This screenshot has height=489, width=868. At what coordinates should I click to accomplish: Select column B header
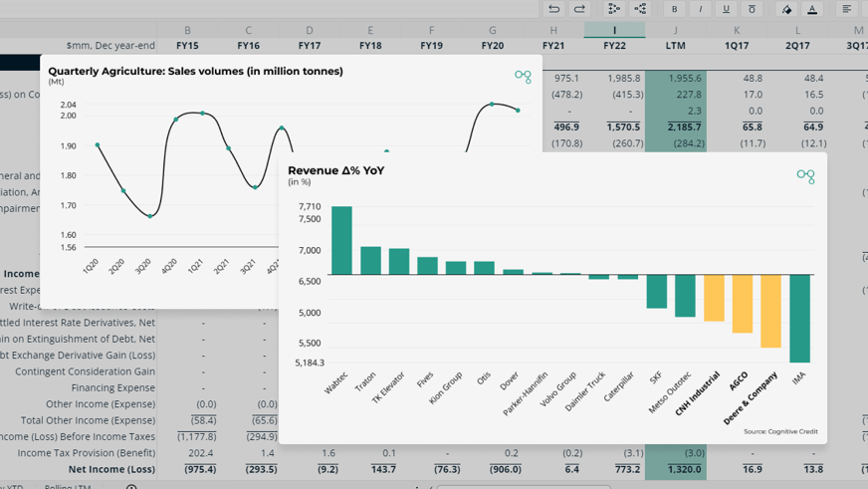[x=188, y=30]
